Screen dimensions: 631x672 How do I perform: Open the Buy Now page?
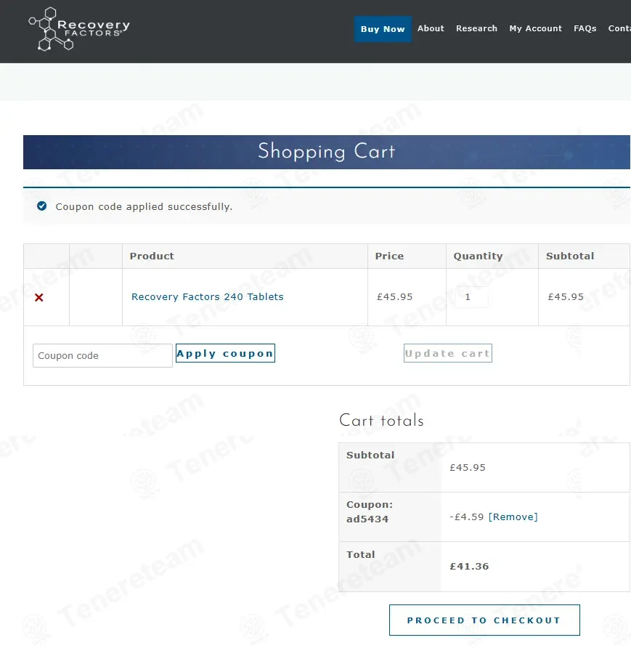pyautogui.click(x=383, y=29)
